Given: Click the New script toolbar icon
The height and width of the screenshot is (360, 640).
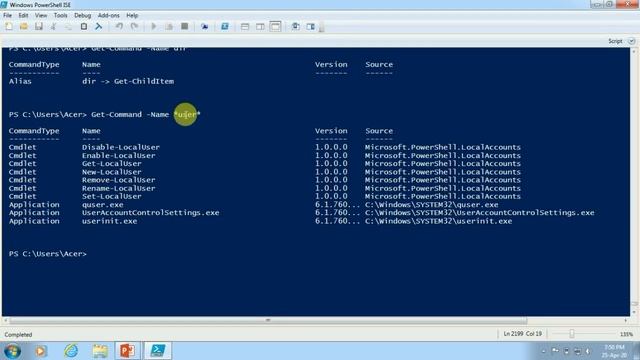Looking at the screenshot, I should (x=9, y=27).
